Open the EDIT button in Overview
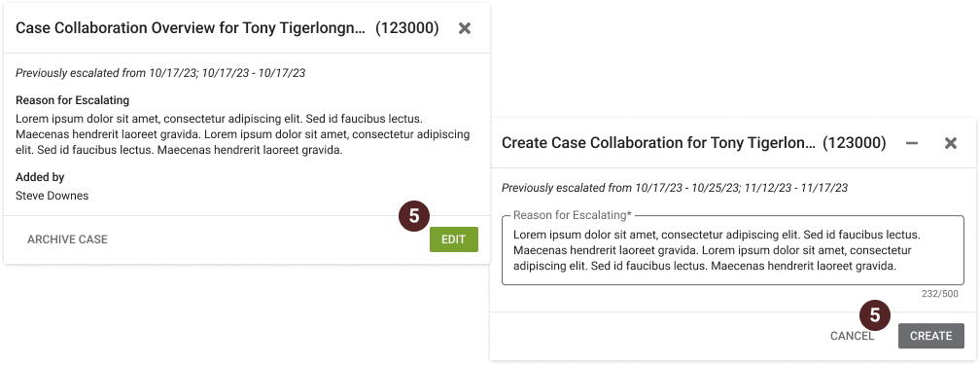Image resolution: width=980 pixels, height=366 pixels. 454,239
